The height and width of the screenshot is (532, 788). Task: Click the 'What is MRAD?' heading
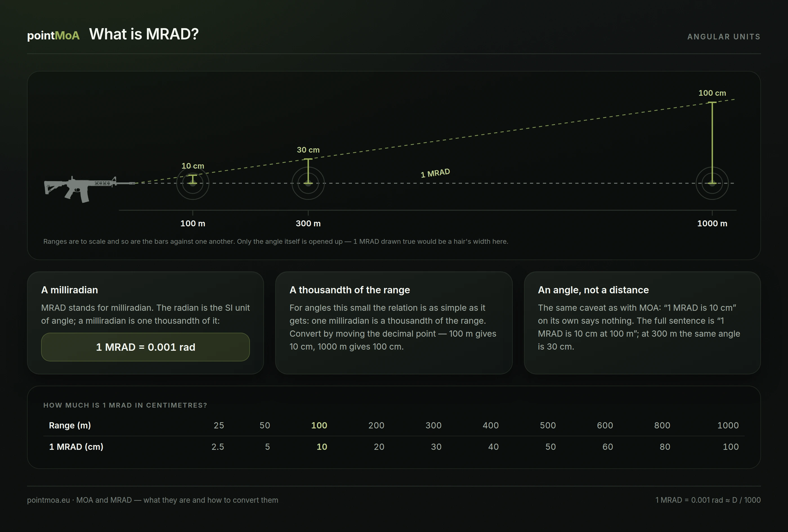[x=144, y=34]
